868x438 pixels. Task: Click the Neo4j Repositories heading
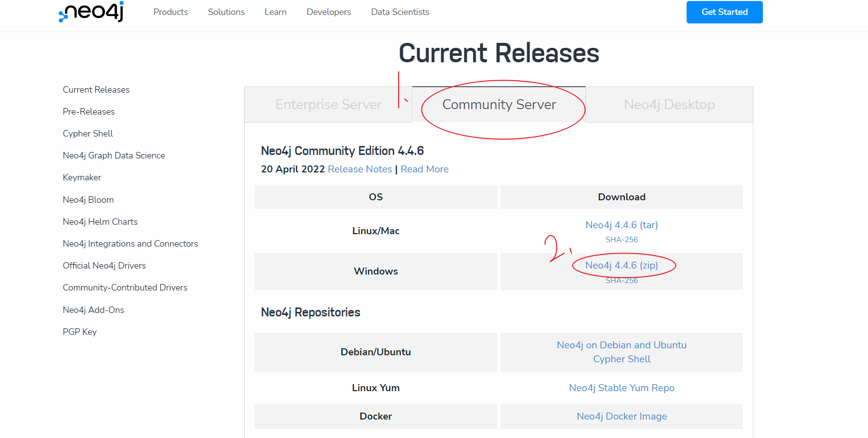[310, 312]
